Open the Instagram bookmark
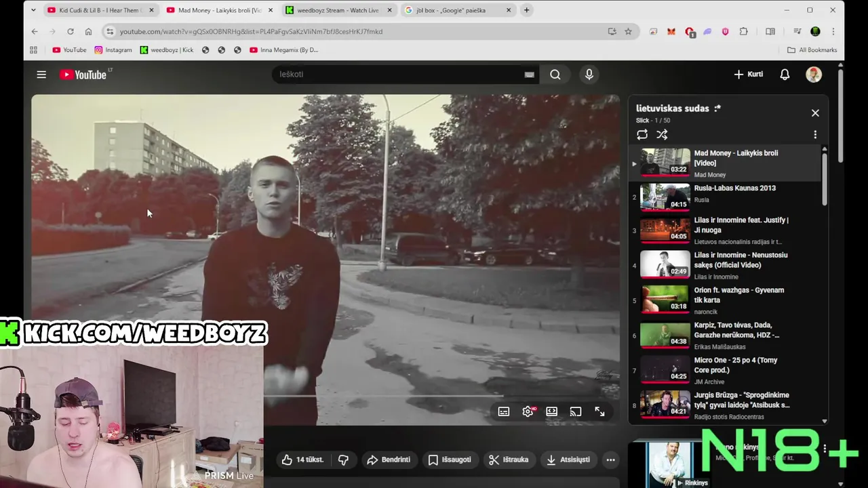868x488 pixels. pos(113,50)
